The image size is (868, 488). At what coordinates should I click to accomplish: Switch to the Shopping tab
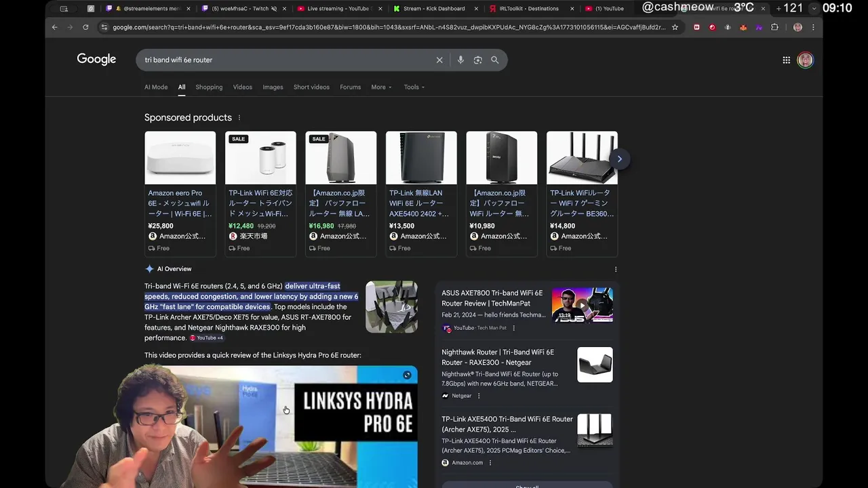tap(209, 87)
